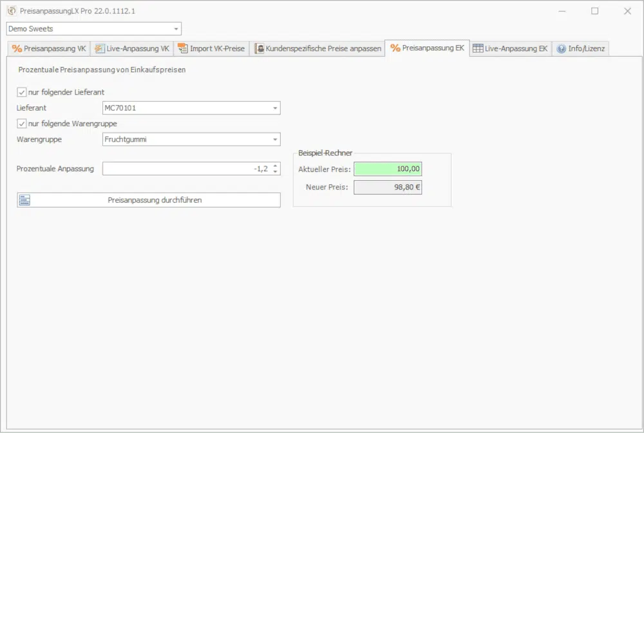Click the customer icon on Kundenspezifische Preise tab
Screen dimensions: 644x644
coord(259,48)
